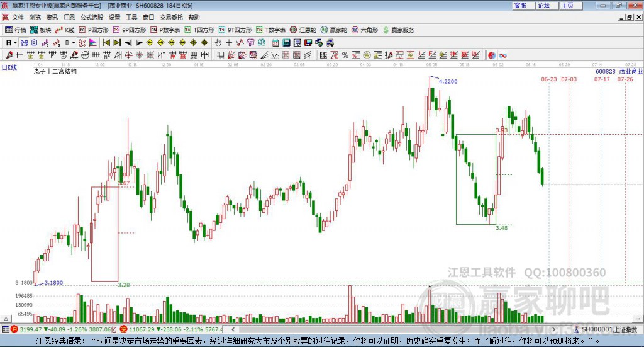644x347 pixels.
Task: Open the 赢家轮 wheel tool
Action: tap(334, 30)
